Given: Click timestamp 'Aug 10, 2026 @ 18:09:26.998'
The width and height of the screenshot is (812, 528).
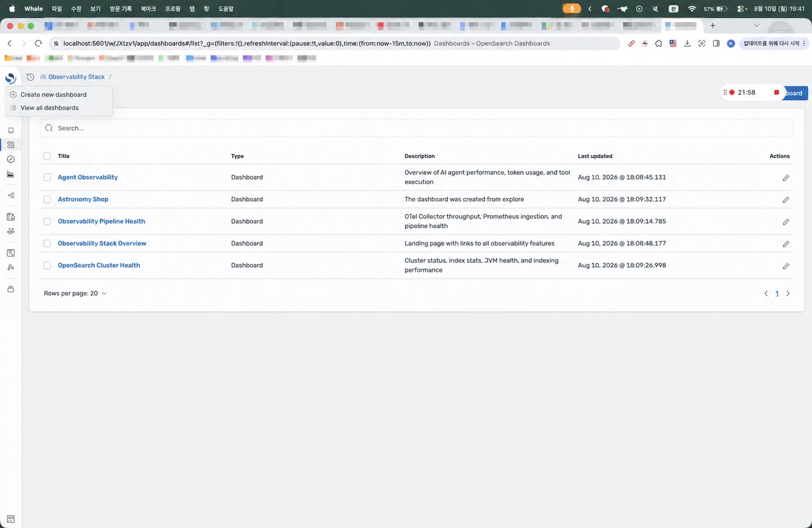Looking at the screenshot, I should (x=622, y=265).
